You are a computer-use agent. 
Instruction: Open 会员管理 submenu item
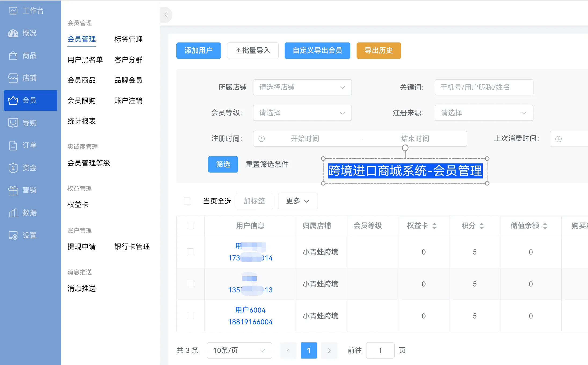(x=81, y=39)
